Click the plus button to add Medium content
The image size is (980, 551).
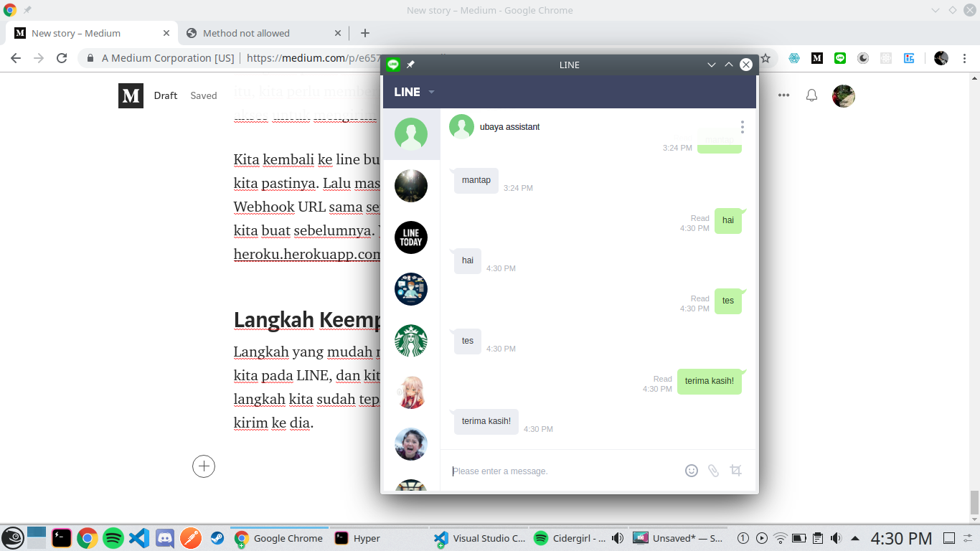coord(204,466)
